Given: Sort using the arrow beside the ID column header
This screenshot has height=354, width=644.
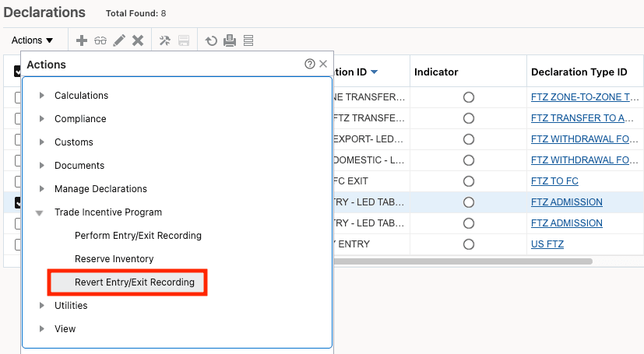Looking at the screenshot, I should tap(374, 72).
